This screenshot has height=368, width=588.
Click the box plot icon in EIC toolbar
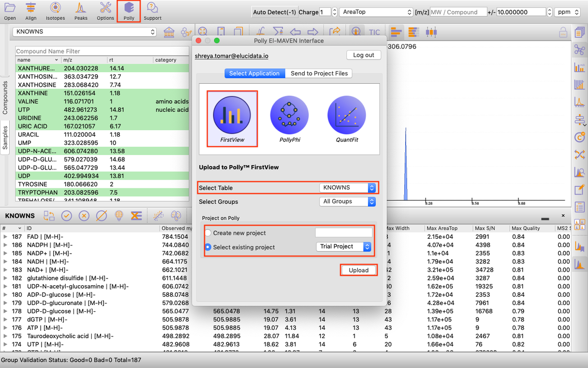coord(431,32)
